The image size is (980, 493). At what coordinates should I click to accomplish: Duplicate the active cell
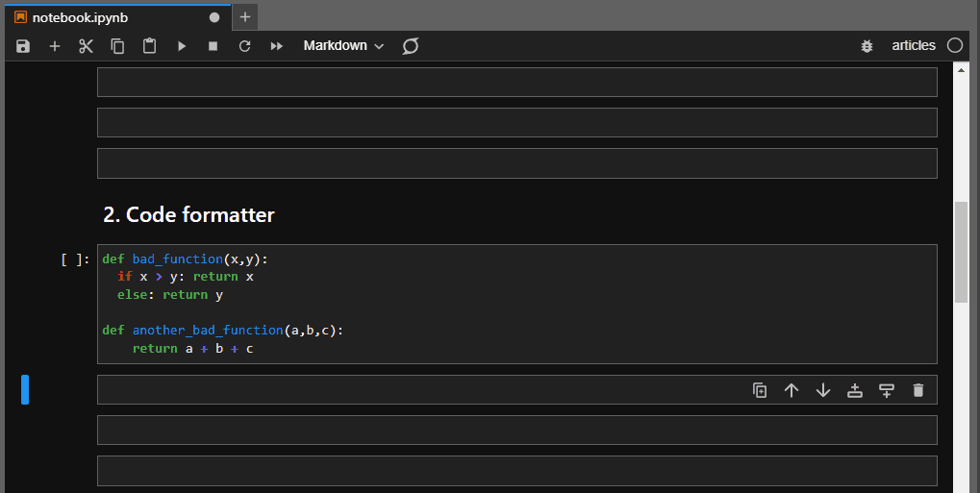point(760,390)
